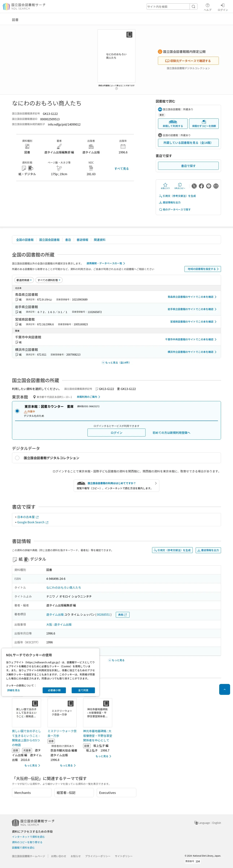Open Google Book Search link
This screenshot has height=868, width=233.
[33, 522]
